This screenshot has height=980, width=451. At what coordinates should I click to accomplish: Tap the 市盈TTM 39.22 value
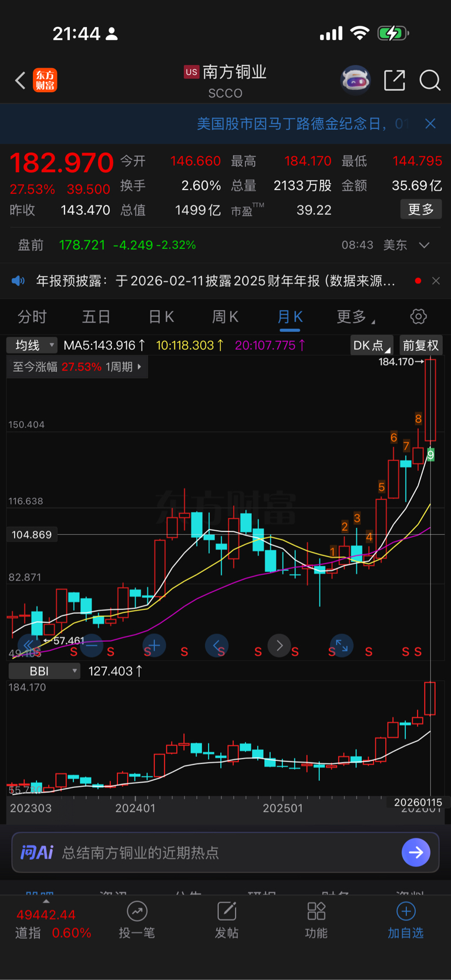coord(314,210)
